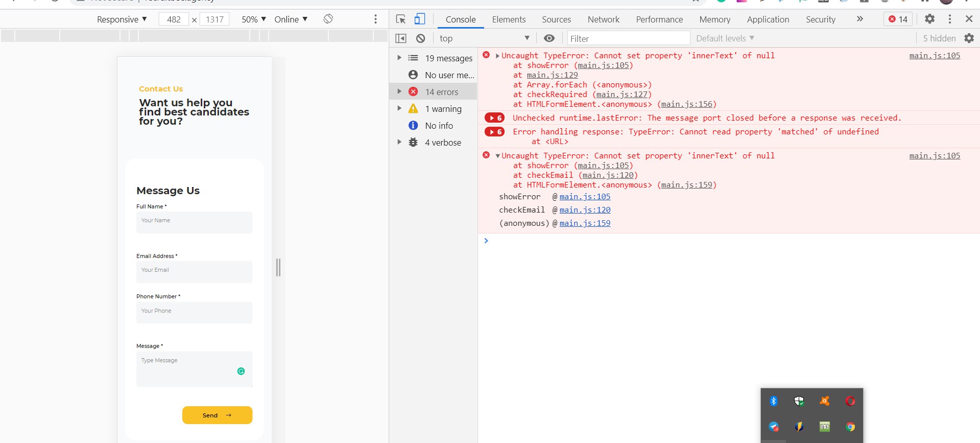Viewport: 980px width, 443px height.
Task: Click the Your Name input field
Action: pos(194,222)
